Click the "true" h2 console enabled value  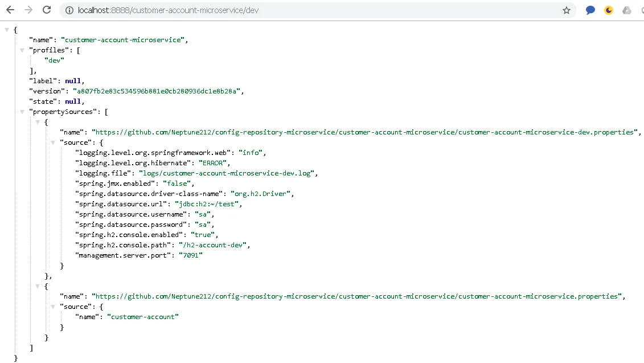coord(203,235)
